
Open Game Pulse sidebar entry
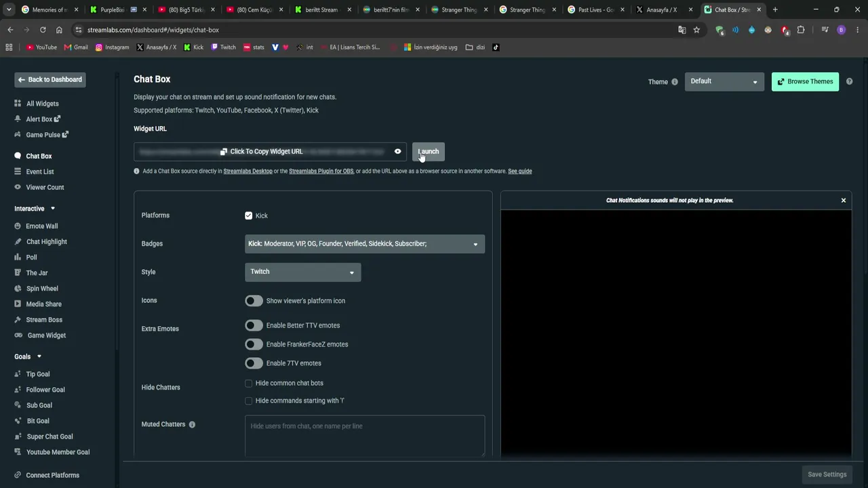click(x=41, y=135)
